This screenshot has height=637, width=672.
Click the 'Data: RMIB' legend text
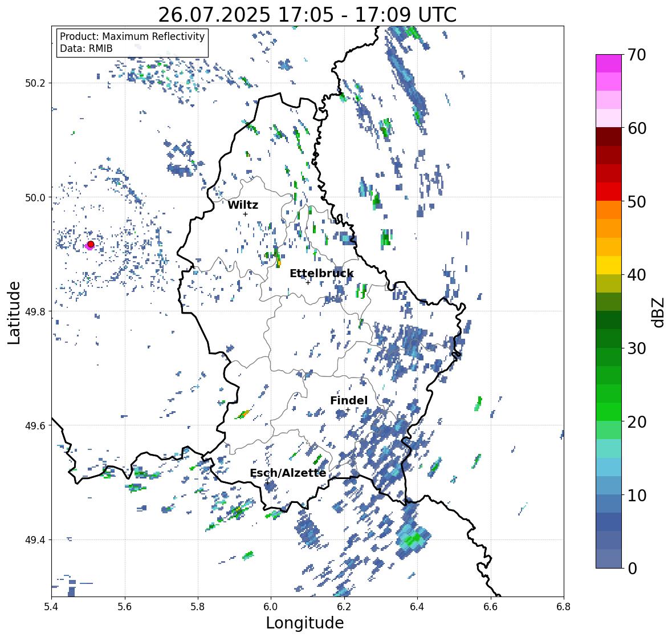click(86, 48)
